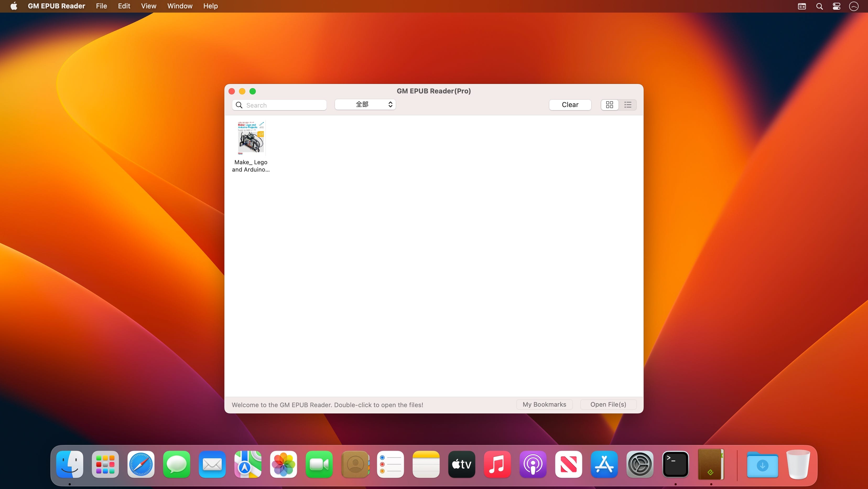Open Finder from the Dock

pyautogui.click(x=69, y=465)
